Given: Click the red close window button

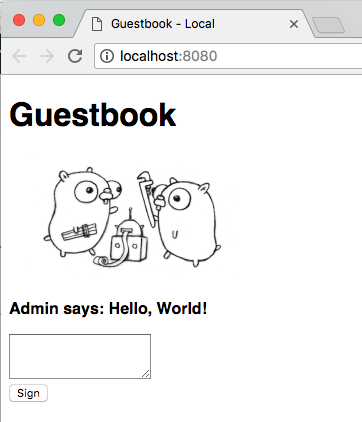Looking at the screenshot, I should click(19, 20).
